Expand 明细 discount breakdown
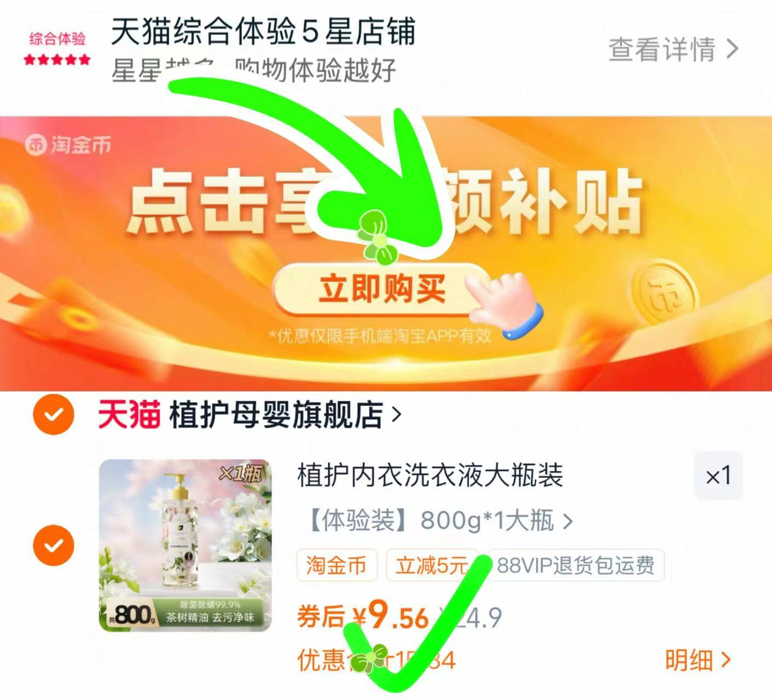Image resolution: width=772 pixels, height=700 pixels. tap(699, 660)
